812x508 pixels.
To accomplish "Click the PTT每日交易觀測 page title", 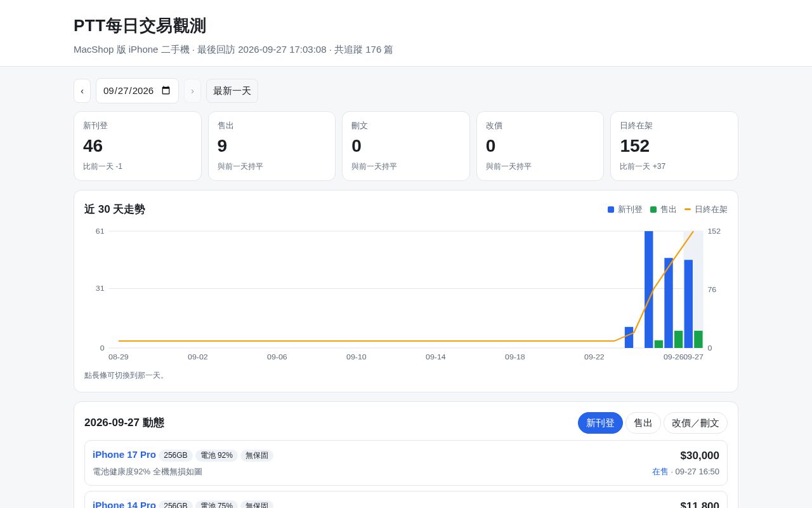I will (140, 26).
